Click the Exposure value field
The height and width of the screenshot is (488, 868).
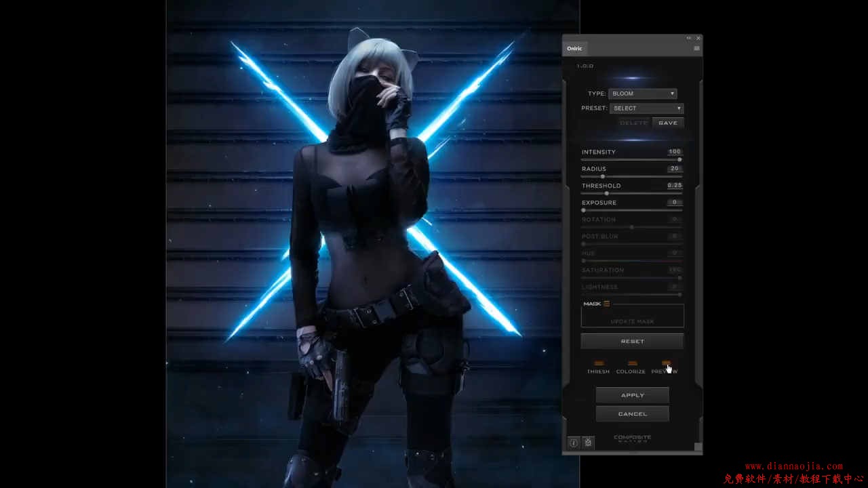point(674,203)
